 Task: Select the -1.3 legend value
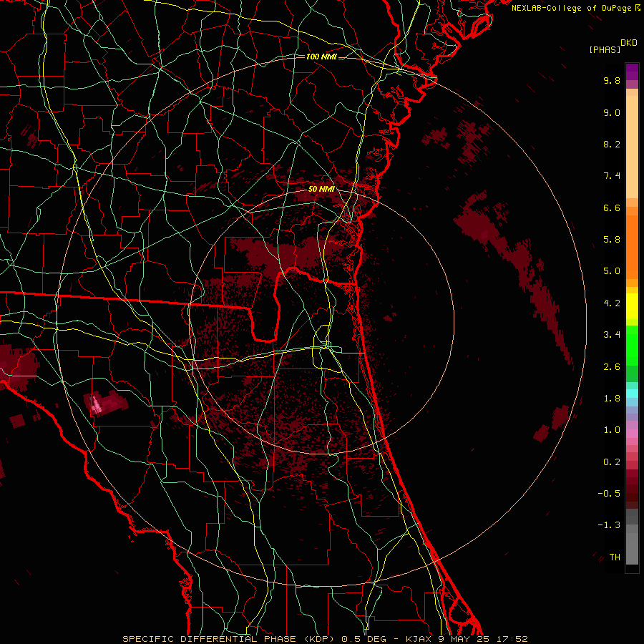click(x=609, y=525)
